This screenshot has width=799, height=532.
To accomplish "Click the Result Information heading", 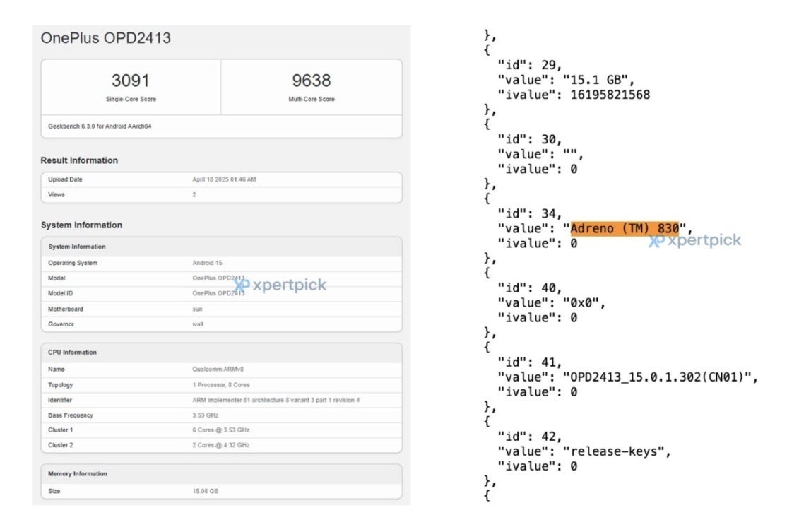I will coord(79,160).
